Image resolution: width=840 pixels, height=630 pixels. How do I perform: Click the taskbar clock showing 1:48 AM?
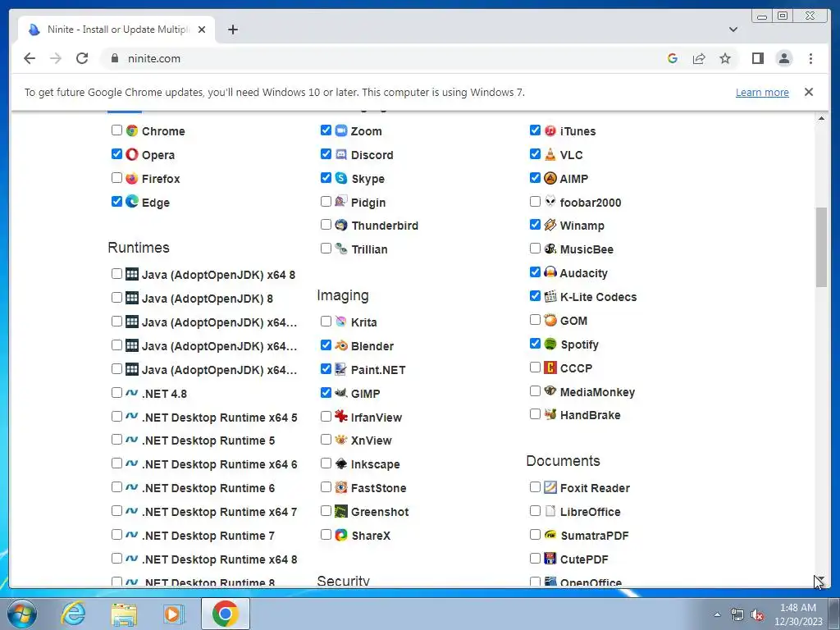797,614
